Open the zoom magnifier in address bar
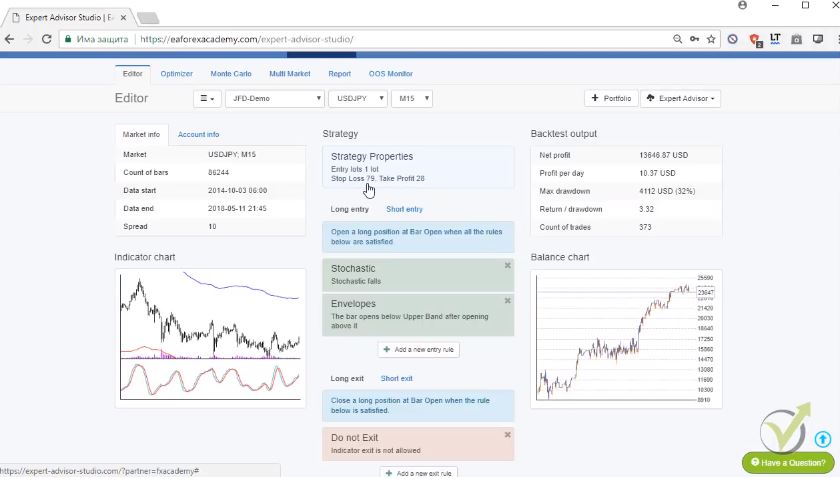This screenshot has width=840, height=478. 677,40
